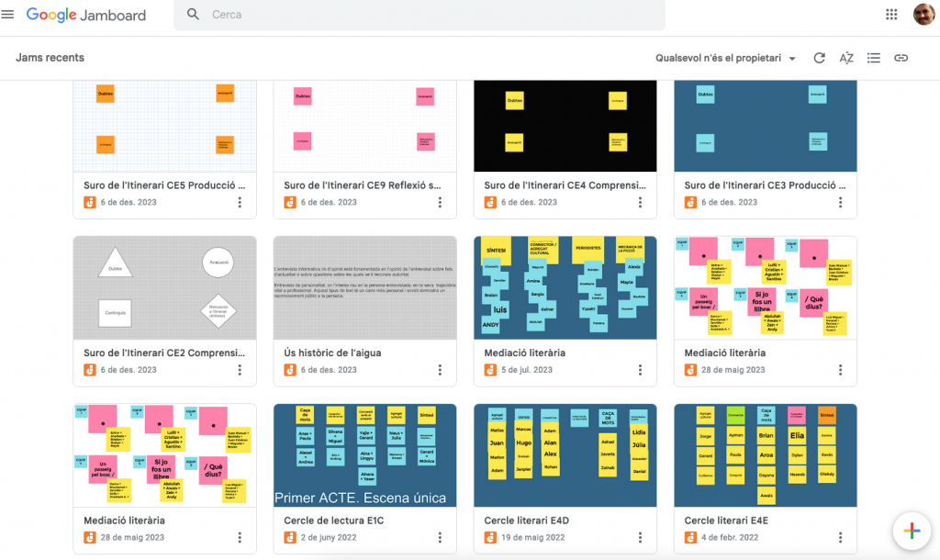Sort jams alphabetically with AZ icon
The image size is (940, 560).
pyautogui.click(x=846, y=58)
